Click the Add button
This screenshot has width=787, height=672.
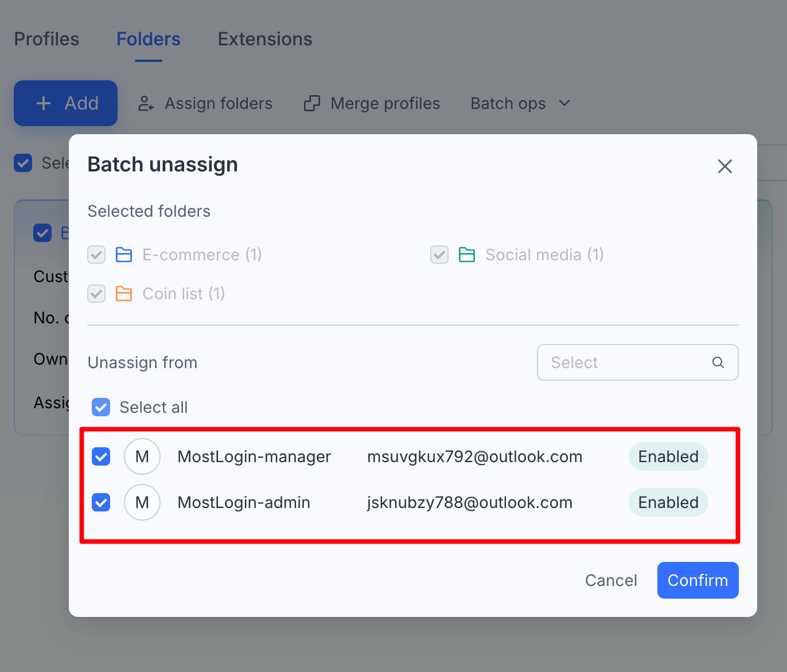[x=65, y=103]
